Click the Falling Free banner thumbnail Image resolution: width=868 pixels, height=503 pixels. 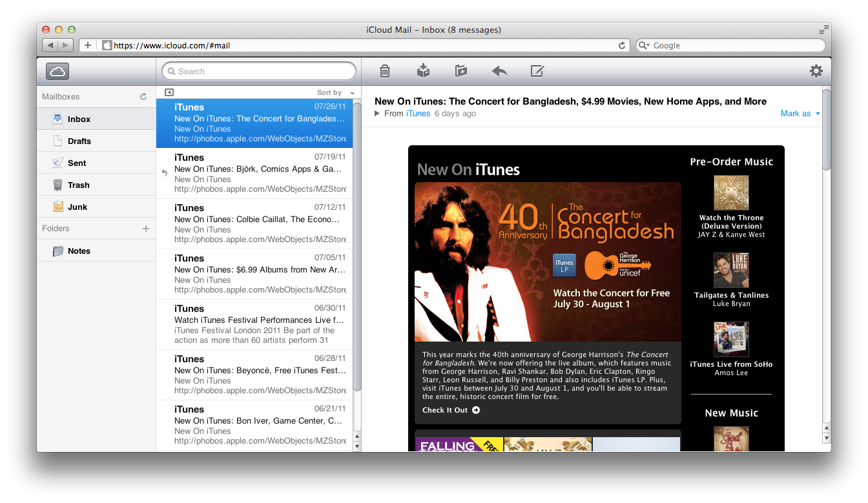point(459,444)
